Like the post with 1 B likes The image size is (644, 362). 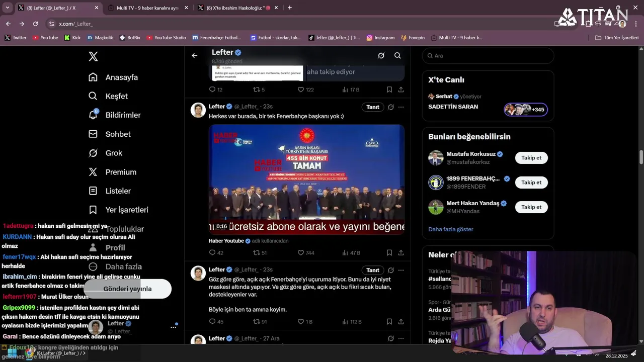305,322
